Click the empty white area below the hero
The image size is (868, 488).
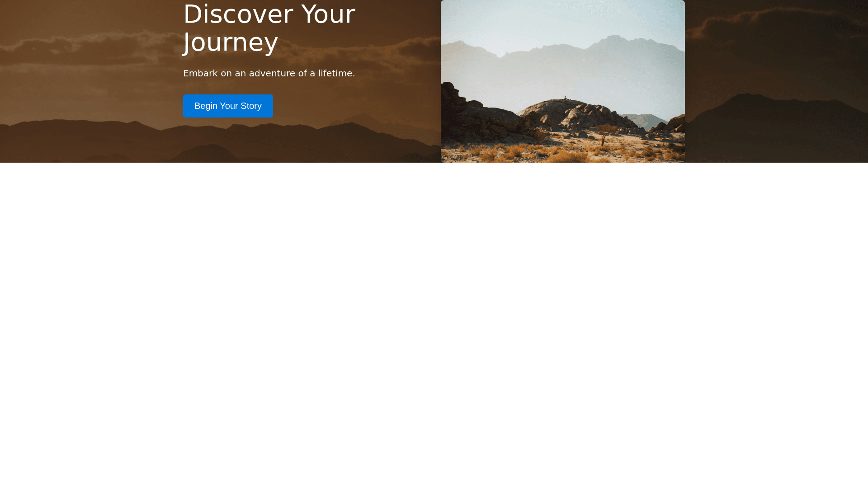(x=434, y=325)
